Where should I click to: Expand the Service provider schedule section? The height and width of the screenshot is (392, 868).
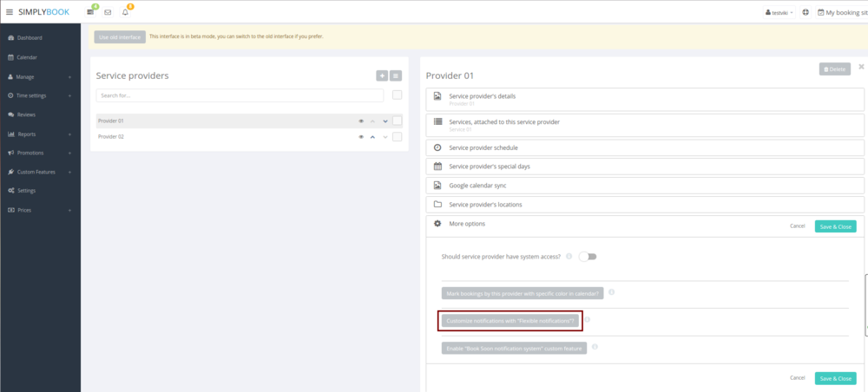click(483, 147)
